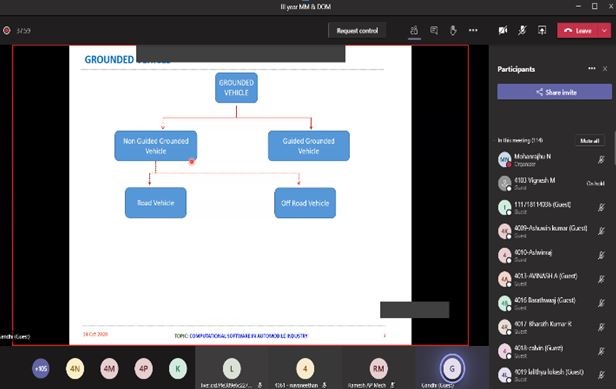The width and height of the screenshot is (616, 389).
Task: Toggle mic icon next to Mohanrajhu N
Action: point(601,160)
